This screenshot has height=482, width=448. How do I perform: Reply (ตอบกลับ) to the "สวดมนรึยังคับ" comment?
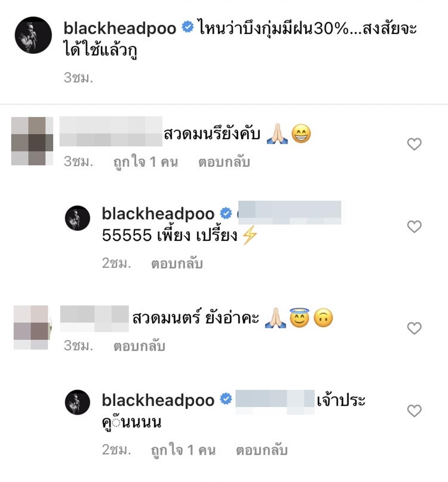click(x=224, y=162)
